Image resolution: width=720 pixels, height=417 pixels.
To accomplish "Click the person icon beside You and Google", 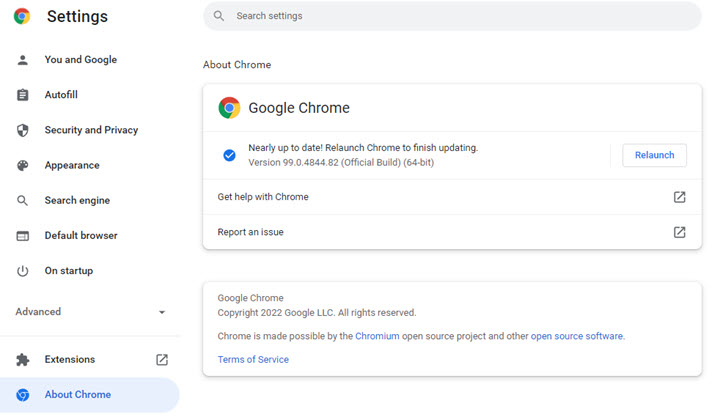I will coord(23,60).
